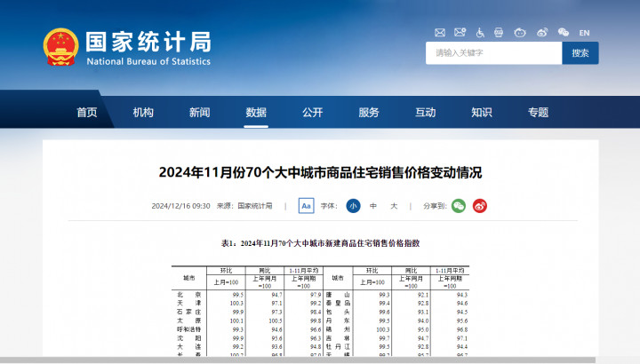
Task: Open the 数据 navigation tab
Action: [256, 113]
